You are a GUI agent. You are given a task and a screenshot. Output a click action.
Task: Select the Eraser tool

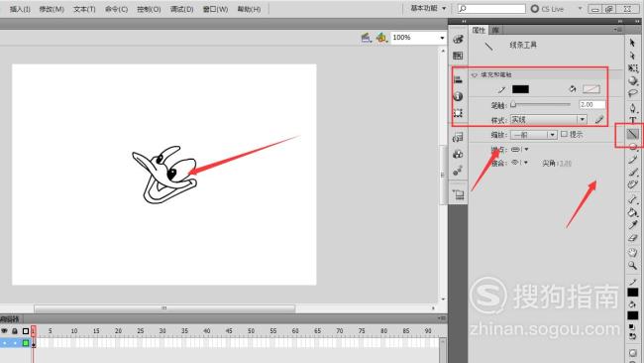[x=632, y=238]
